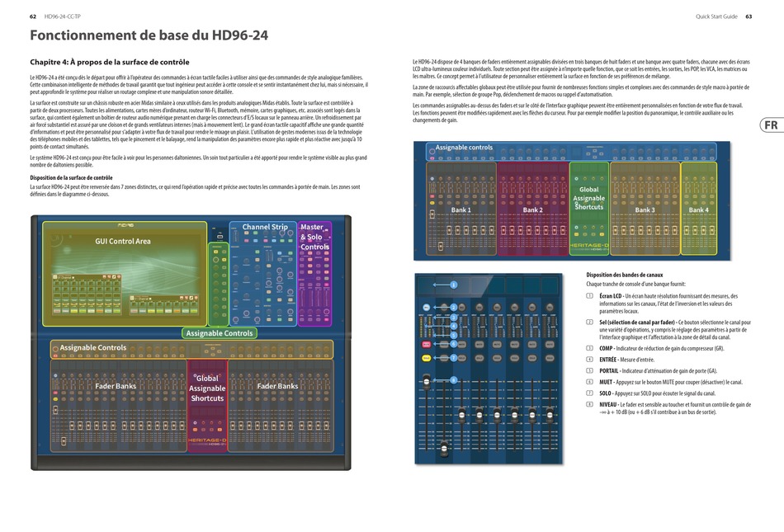784x532 pixels.
Task: Click the highlighted white SEL button in the channel strip diagram
Action: point(427,308)
